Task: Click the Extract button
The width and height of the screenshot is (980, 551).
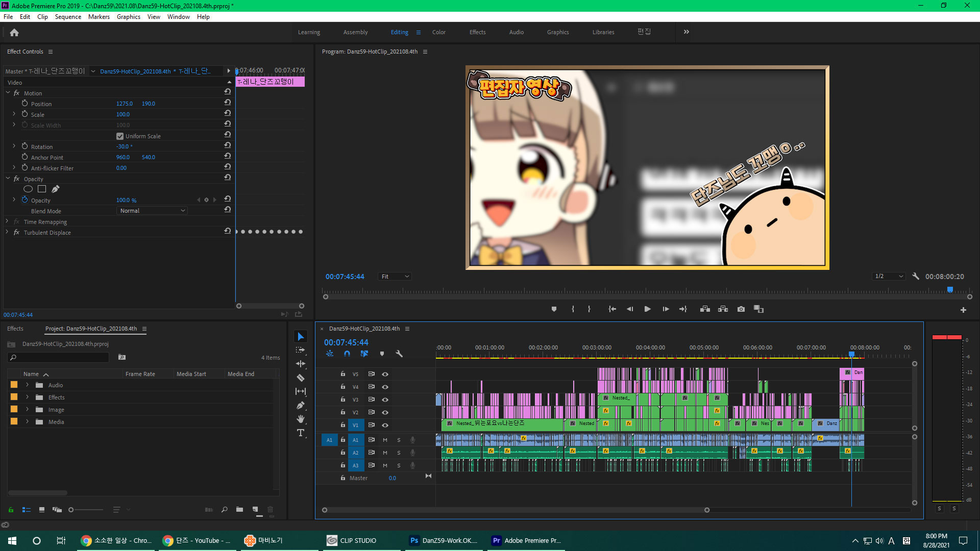Action: 723,309
